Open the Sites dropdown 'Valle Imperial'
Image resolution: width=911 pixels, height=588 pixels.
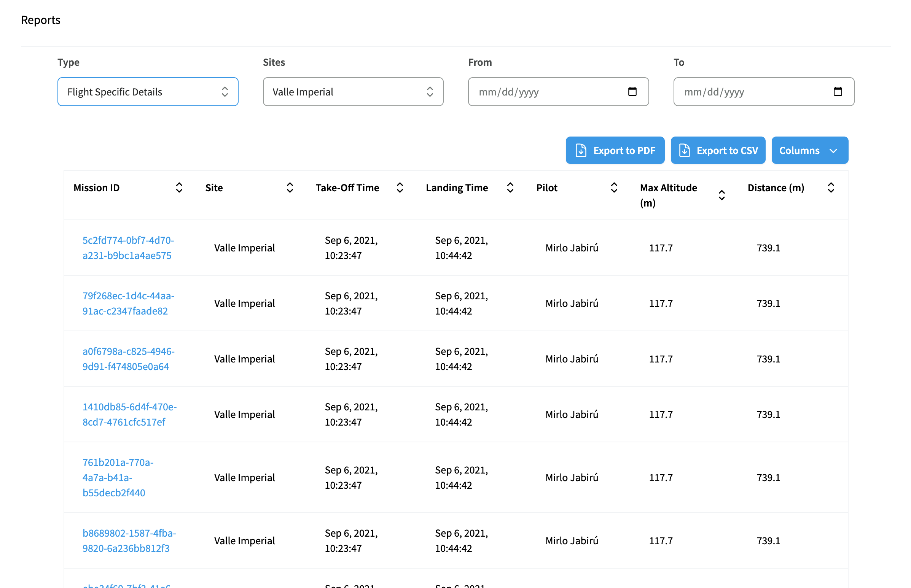[x=353, y=92]
